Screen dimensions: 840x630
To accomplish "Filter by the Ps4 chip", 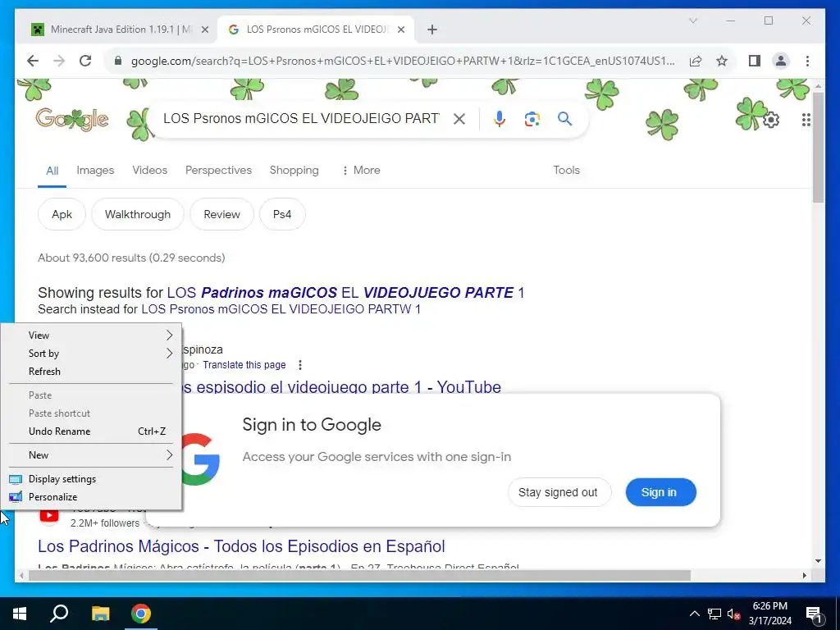I will (282, 214).
